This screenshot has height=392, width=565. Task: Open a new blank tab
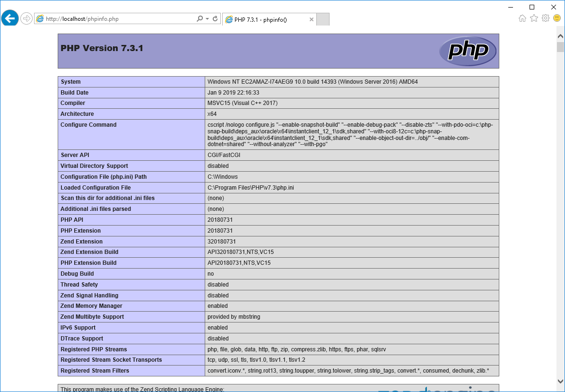tap(323, 19)
